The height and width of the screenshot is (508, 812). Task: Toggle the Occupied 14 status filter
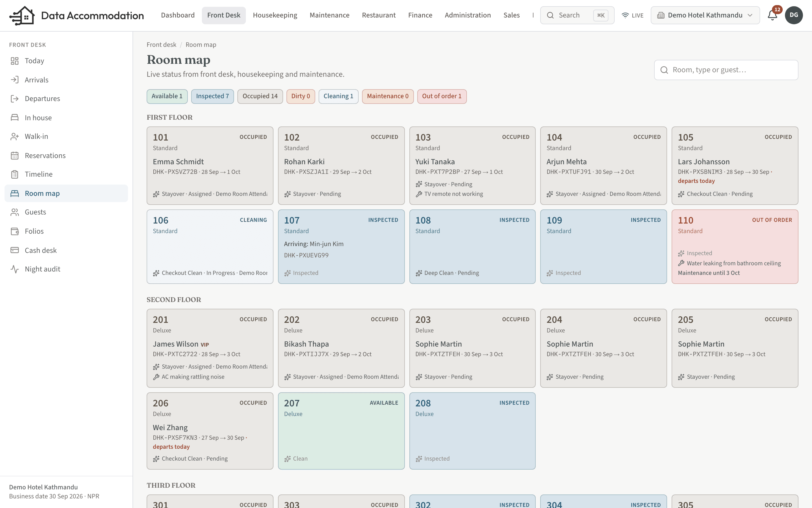point(260,97)
